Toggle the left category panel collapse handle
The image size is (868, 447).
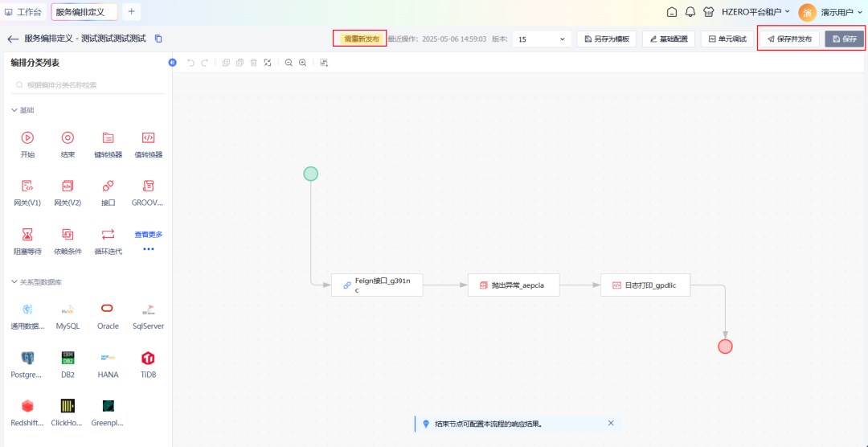pos(172,63)
